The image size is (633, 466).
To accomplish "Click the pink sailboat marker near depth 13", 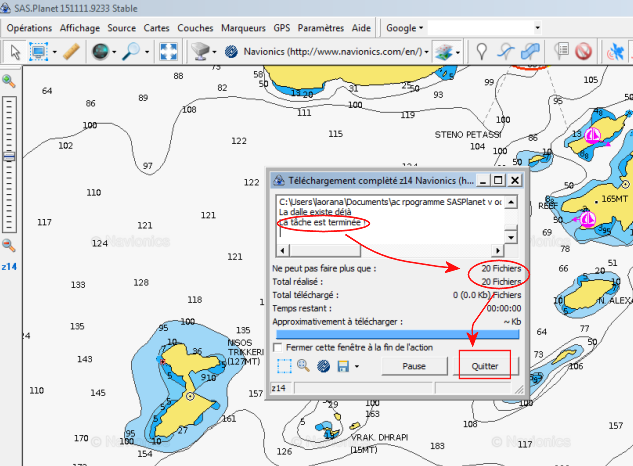I will tap(593, 135).
